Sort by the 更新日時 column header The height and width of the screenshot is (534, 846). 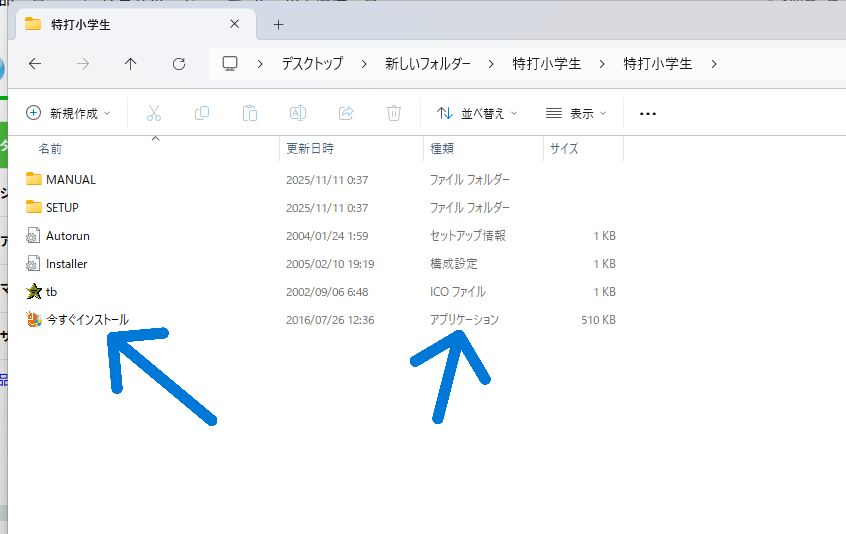pos(311,148)
